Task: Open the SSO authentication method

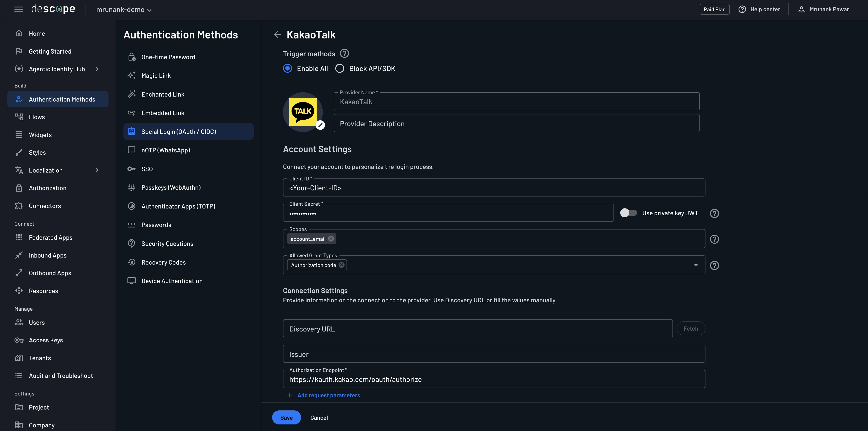Action: [147, 169]
